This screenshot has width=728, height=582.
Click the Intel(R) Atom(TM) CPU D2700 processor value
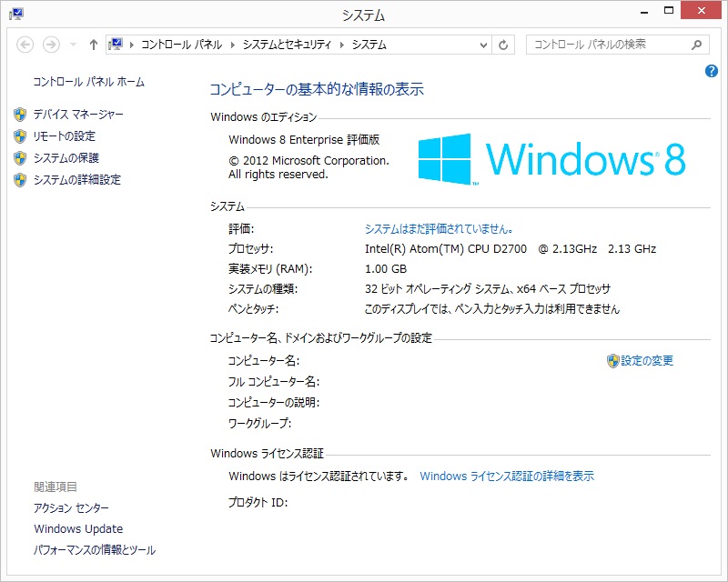511,249
